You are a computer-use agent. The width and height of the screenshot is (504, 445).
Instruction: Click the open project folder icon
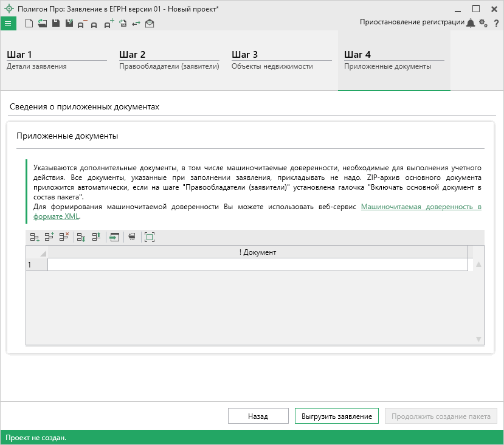tap(42, 23)
